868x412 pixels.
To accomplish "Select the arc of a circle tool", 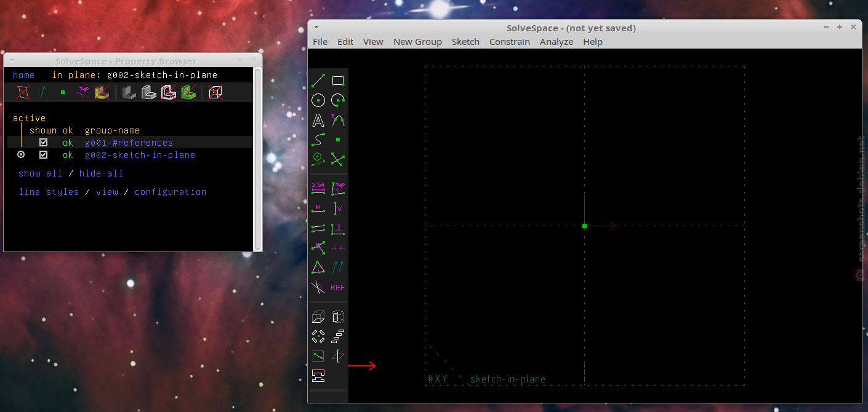I will click(337, 100).
